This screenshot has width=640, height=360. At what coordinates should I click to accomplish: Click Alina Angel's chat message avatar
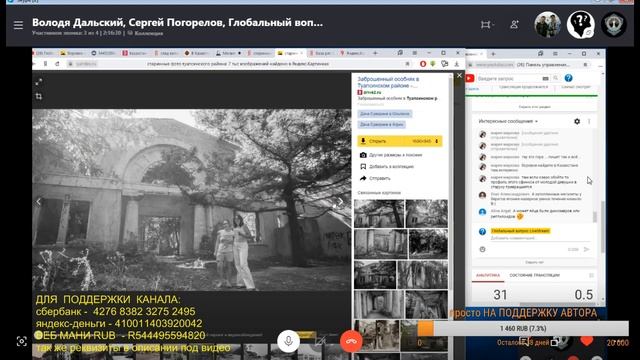click(482, 212)
